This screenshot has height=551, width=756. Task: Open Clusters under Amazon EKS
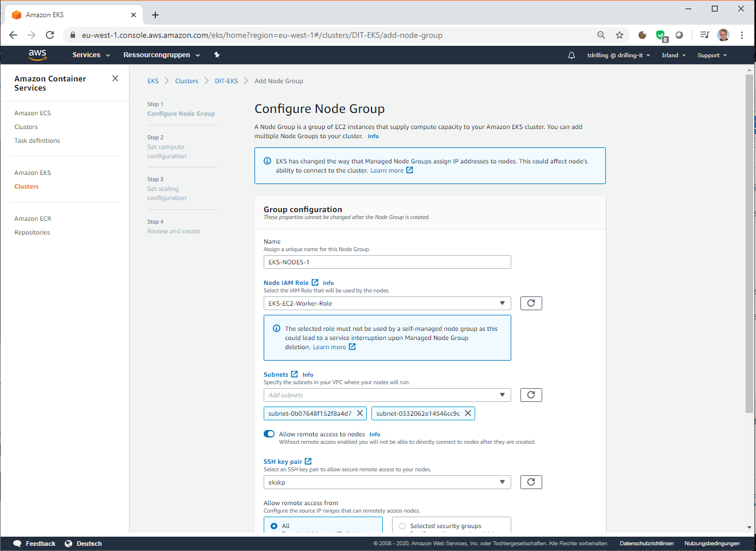[x=26, y=186]
